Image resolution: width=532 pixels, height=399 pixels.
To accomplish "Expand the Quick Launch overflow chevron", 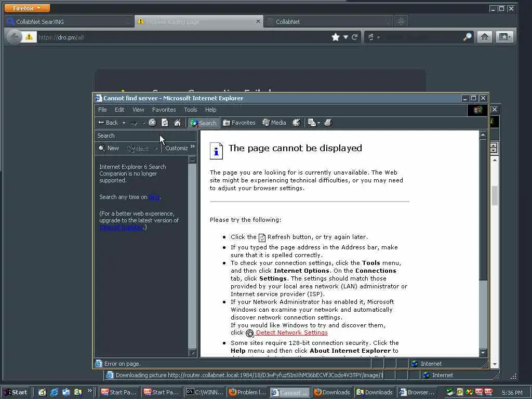I will (x=89, y=391).
